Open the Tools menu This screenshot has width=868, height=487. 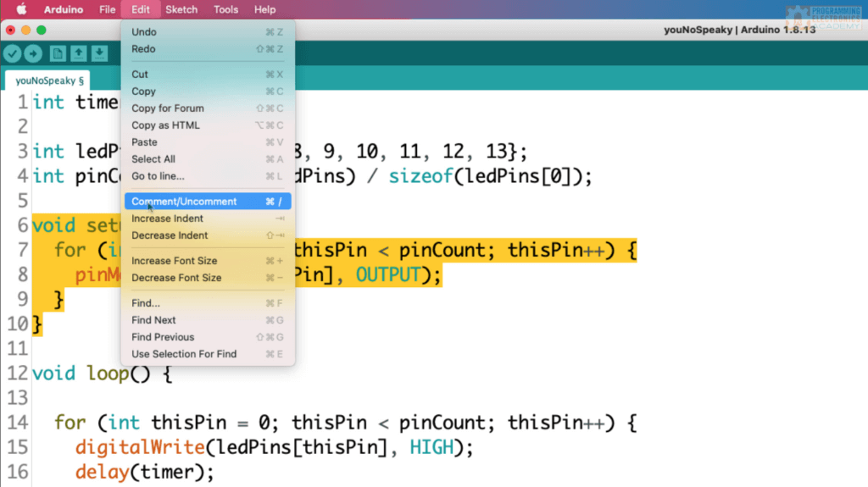(225, 9)
